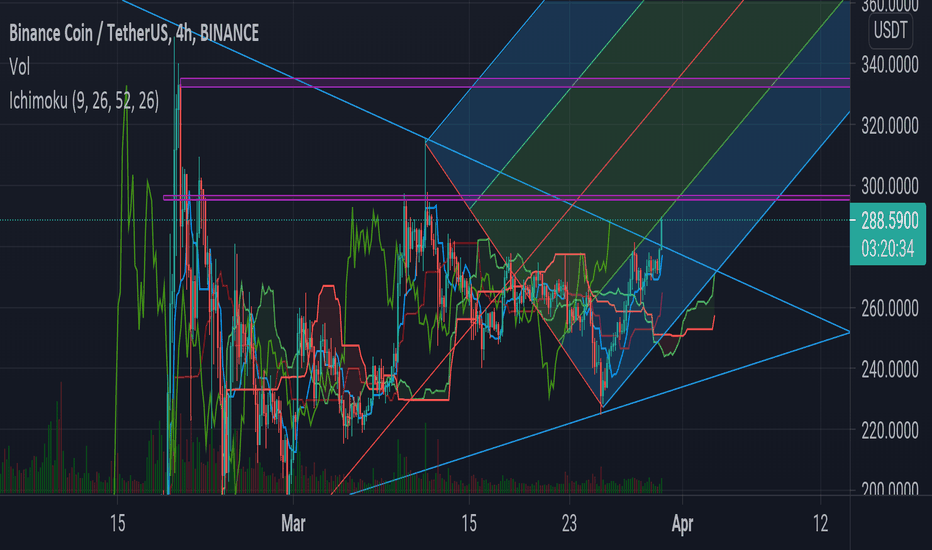Select the current price label 288.5900
This screenshot has height=550, width=932.
[890, 221]
